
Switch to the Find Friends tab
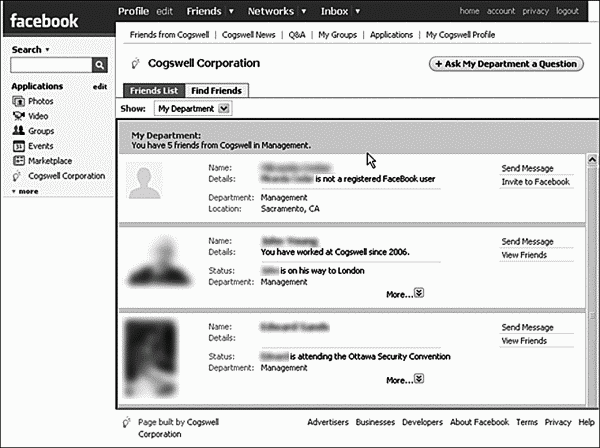coord(218,91)
